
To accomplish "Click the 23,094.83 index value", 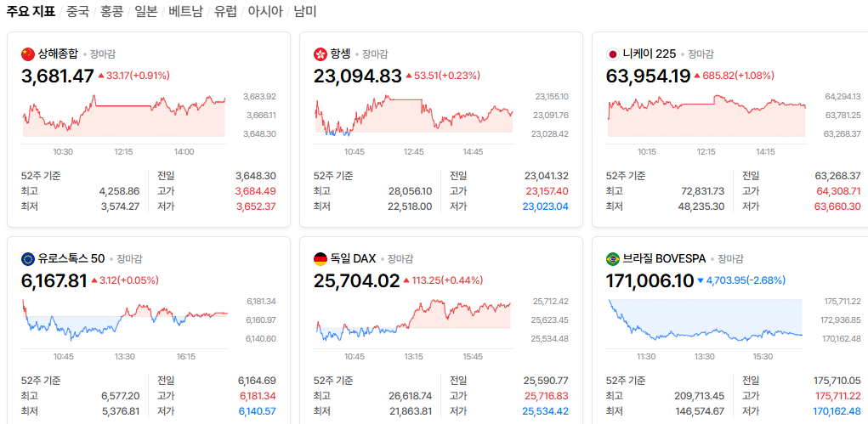I will click(358, 76).
